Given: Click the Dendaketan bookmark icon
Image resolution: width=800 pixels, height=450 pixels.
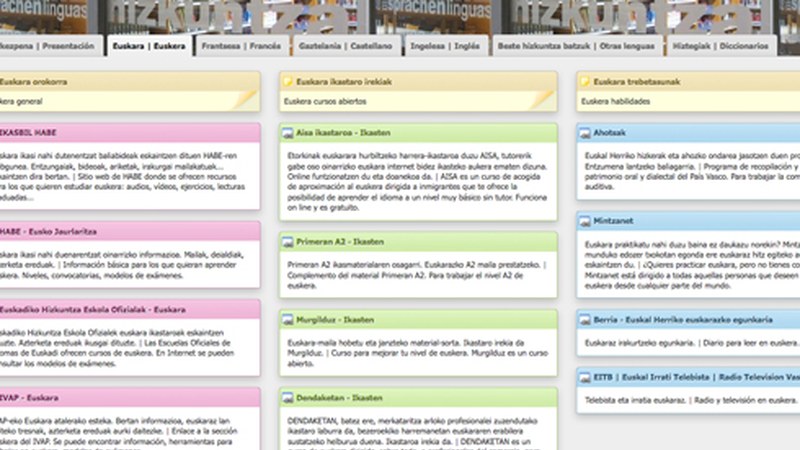Looking at the screenshot, I should click(x=288, y=398).
